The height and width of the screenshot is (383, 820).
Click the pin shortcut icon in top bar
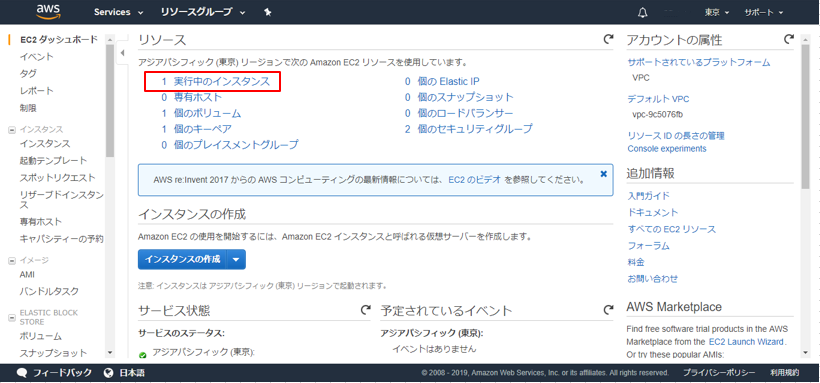[x=268, y=12]
